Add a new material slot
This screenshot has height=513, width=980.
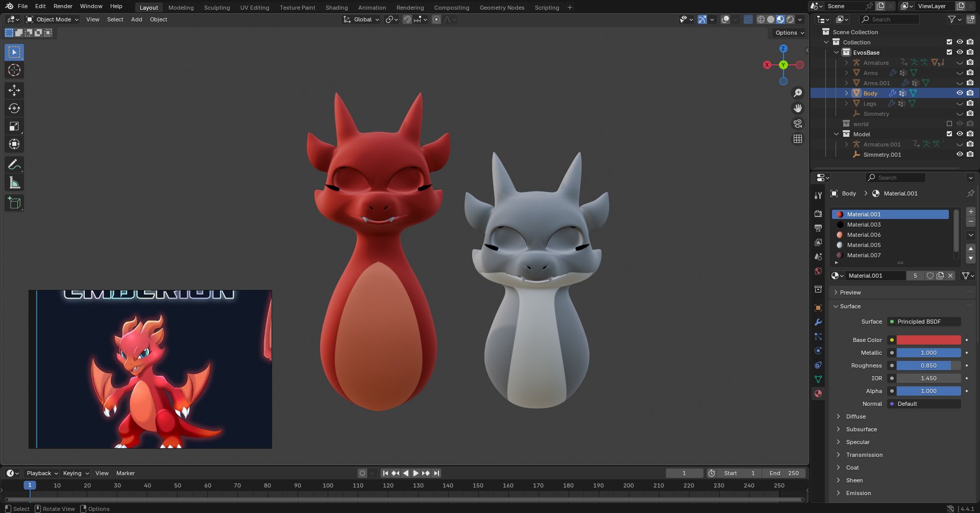(971, 211)
